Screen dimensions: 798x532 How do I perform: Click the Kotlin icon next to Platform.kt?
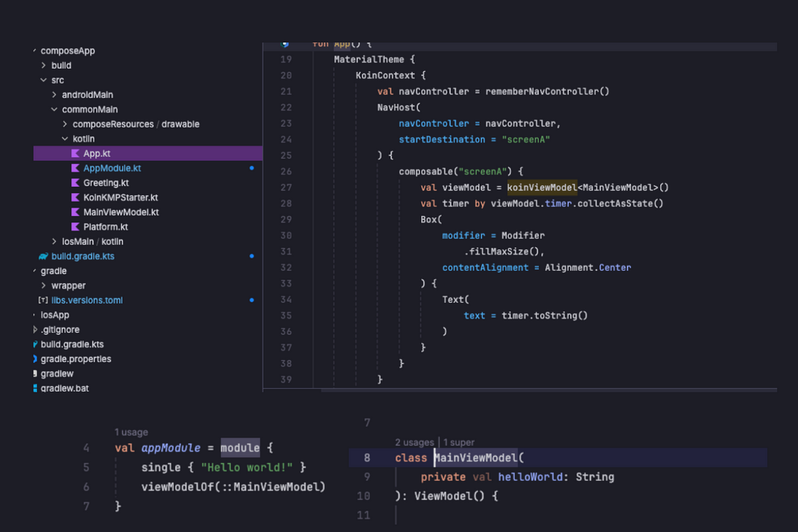click(x=75, y=227)
